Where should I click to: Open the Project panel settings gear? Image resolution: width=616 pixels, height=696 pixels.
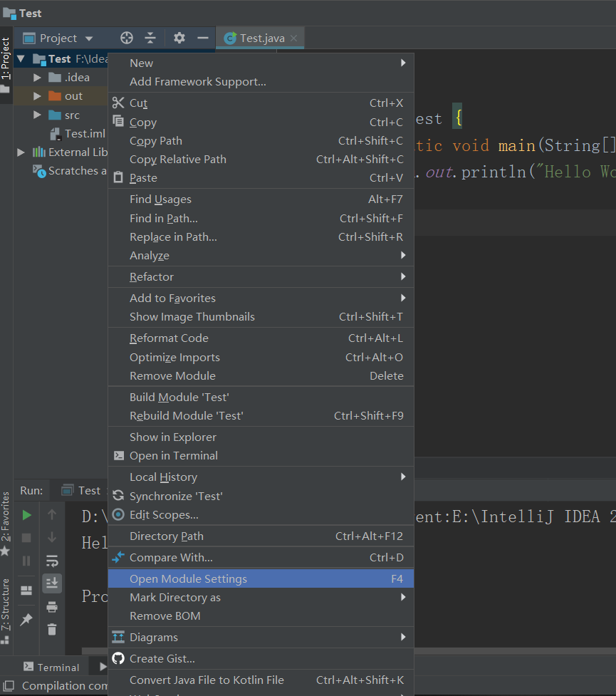click(x=179, y=38)
